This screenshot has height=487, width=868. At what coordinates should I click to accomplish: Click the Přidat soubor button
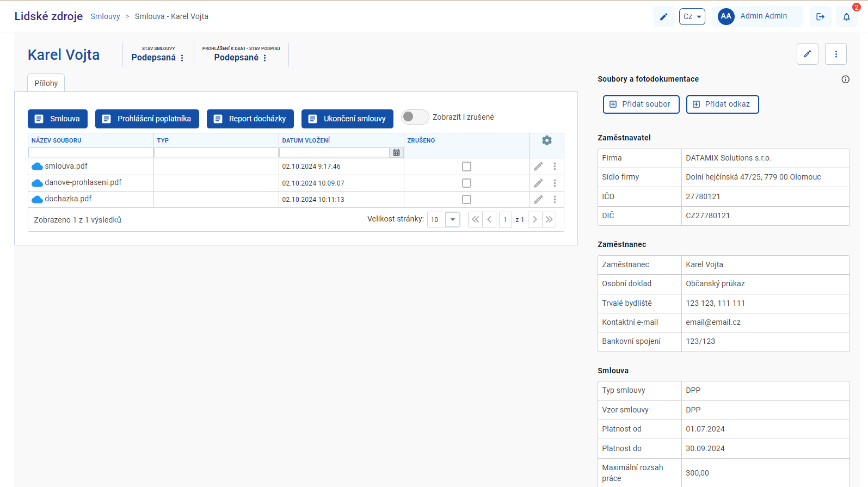(641, 104)
